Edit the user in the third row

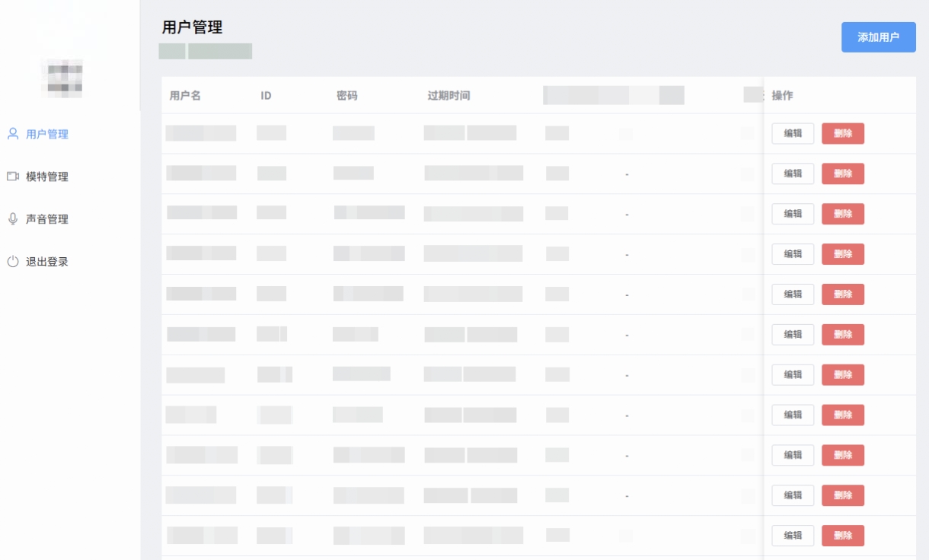[x=793, y=214]
